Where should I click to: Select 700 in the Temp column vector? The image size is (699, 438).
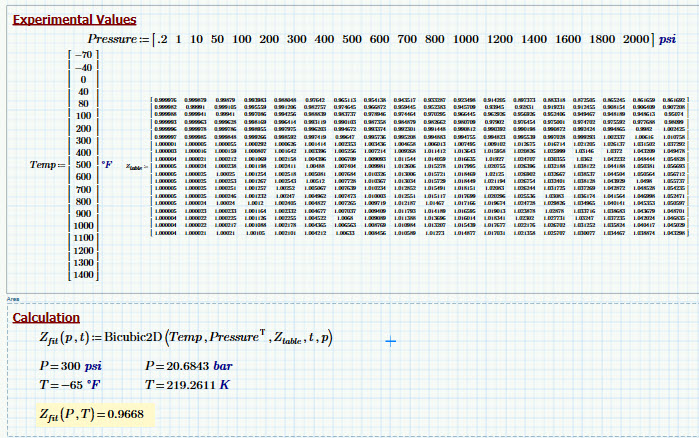click(x=83, y=190)
